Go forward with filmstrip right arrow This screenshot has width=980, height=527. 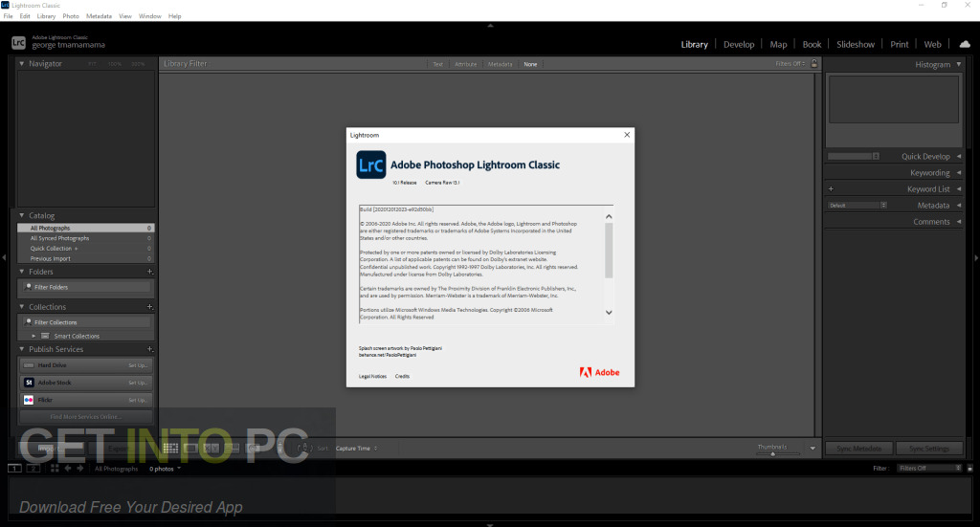[80, 468]
